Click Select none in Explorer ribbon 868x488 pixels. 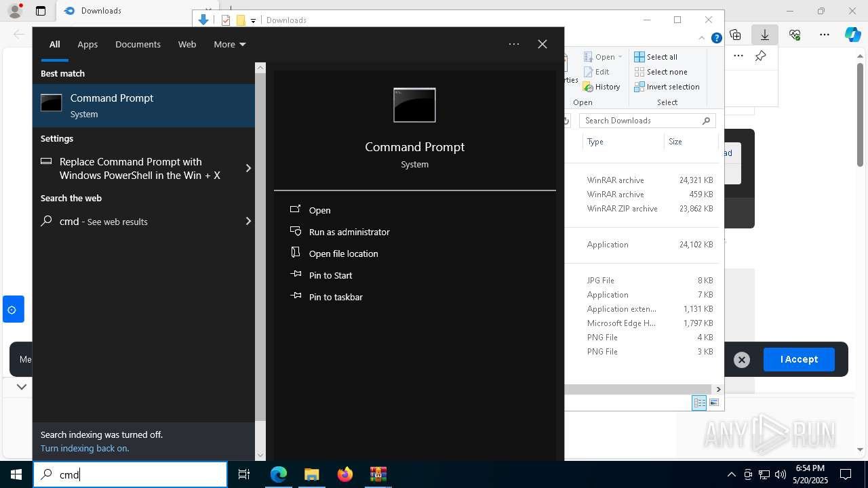click(660, 72)
